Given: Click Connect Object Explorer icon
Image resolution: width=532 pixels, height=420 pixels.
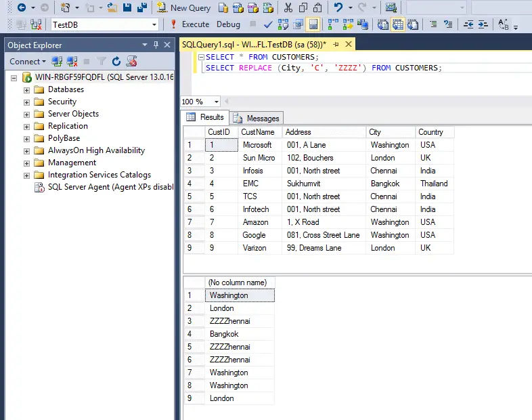Looking at the screenshot, I should click(57, 62).
